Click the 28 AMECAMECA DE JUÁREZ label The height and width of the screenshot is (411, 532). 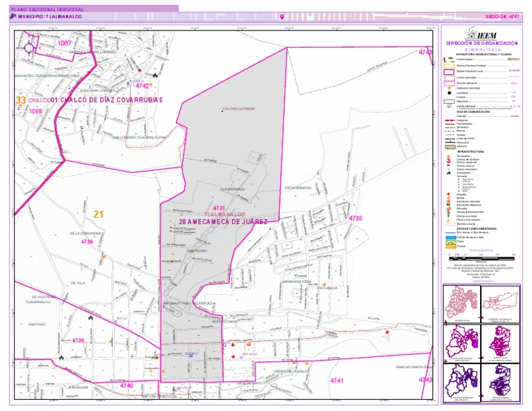point(223,221)
